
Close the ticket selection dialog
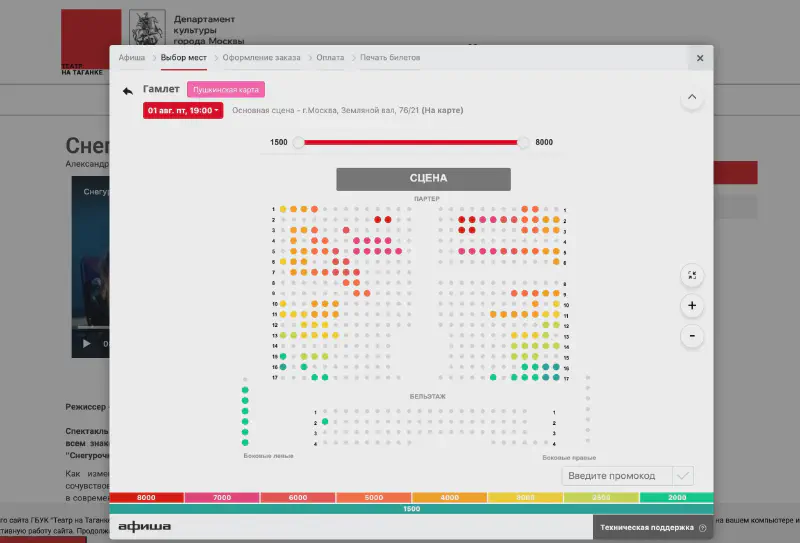coord(699,58)
